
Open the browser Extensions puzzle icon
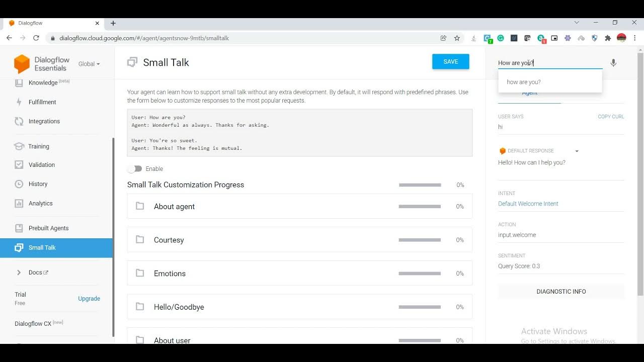pos(608,38)
